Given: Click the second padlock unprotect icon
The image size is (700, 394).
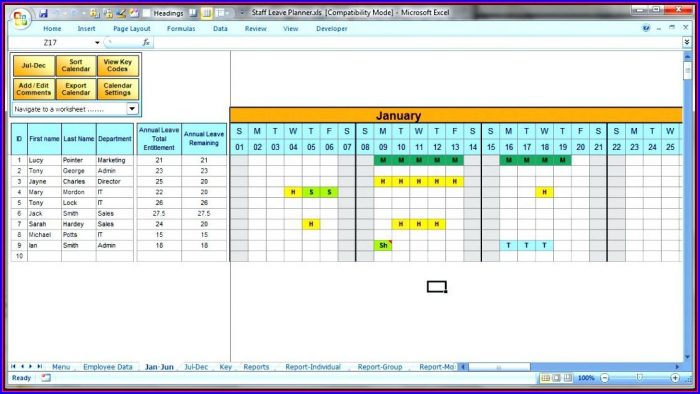Looking at the screenshot, I should (x=108, y=13).
